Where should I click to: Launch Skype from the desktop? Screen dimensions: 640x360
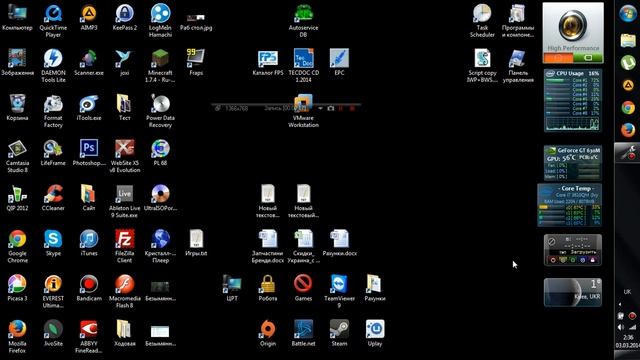(53, 243)
